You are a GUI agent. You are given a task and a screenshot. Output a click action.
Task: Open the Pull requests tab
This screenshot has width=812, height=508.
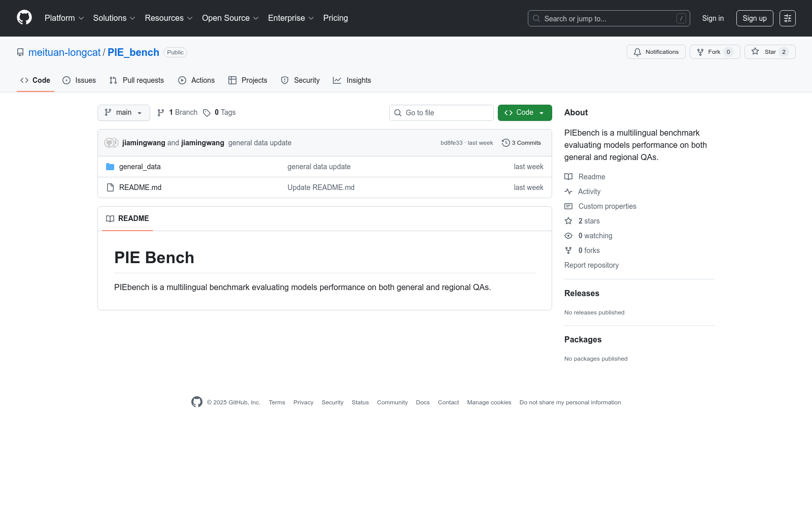tap(137, 80)
